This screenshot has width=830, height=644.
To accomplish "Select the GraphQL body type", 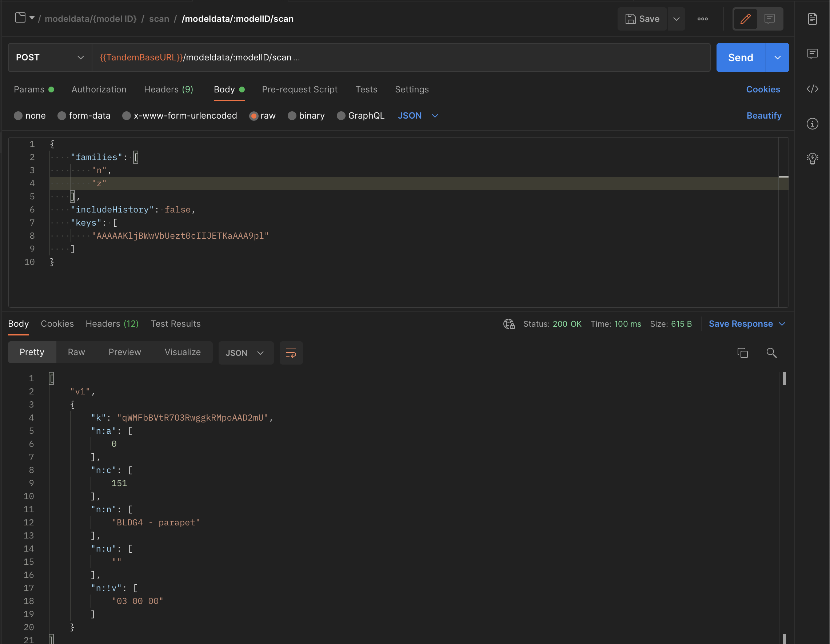I will point(341,116).
